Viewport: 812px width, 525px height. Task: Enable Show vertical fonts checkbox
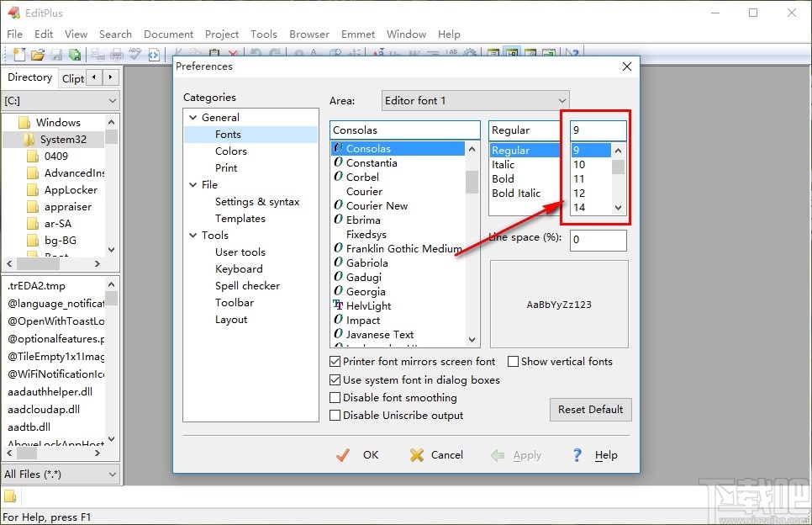pos(514,361)
